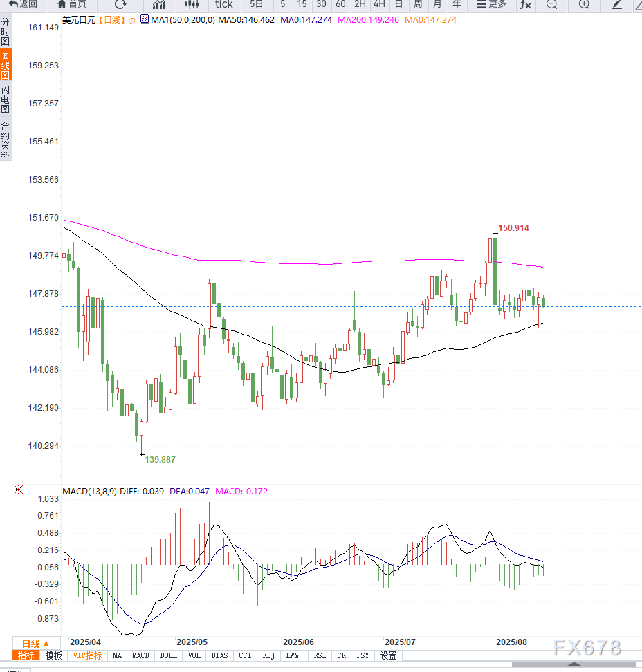Image resolution: width=642 pixels, height=672 pixels.
Task: Switch to the 分时图 side tab
Action: tap(6, 32)
